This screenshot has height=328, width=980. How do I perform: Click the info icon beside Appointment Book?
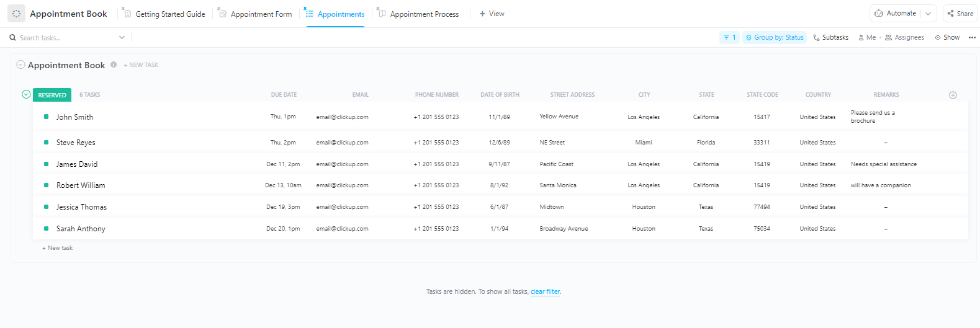click(x=114, y=64)
